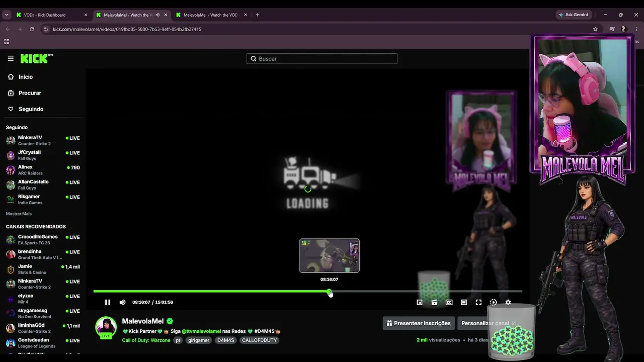This screenshot has height=362, width=644.
Task: Open the @ttvmalevolamel mention link
Action: coord(201,331)
